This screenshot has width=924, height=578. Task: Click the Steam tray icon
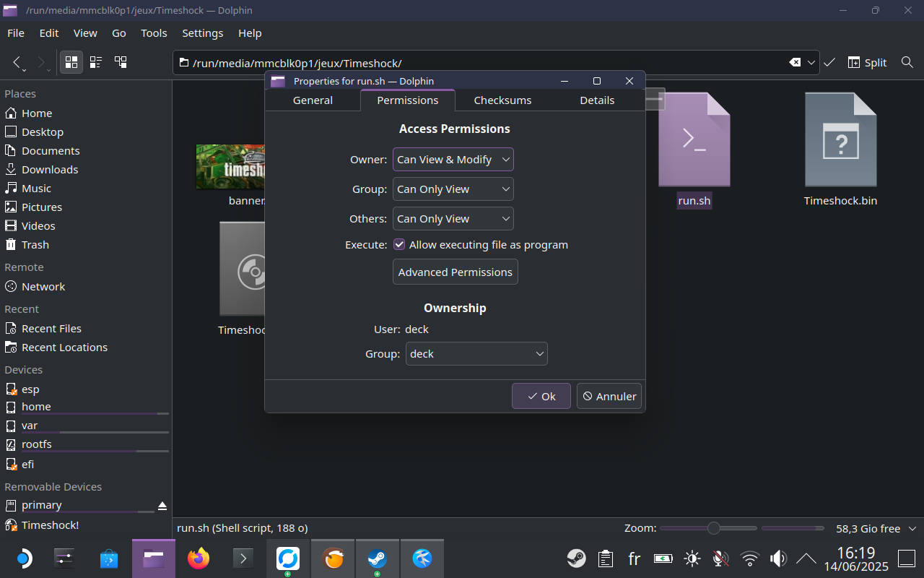pos(576,558)
